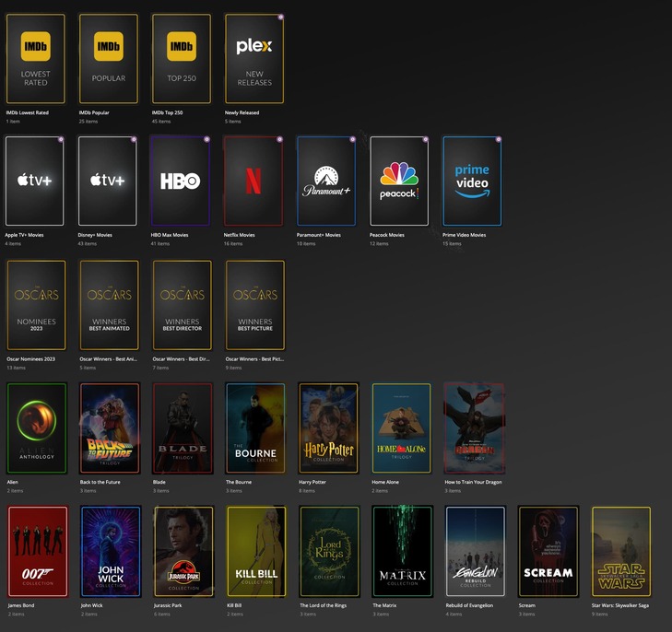
Task: Click the 'The Lord of the Rings' title
Action: [324, 605]
